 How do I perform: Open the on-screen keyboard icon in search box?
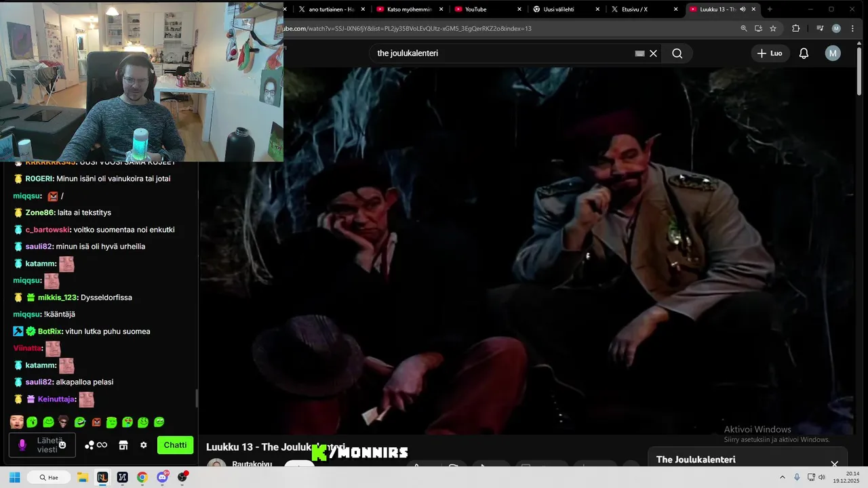tap(639, 54)
